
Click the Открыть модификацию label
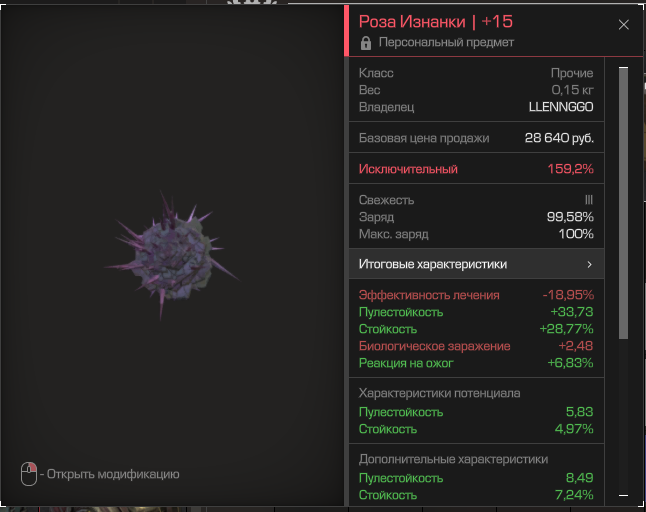tap(113, 474)
